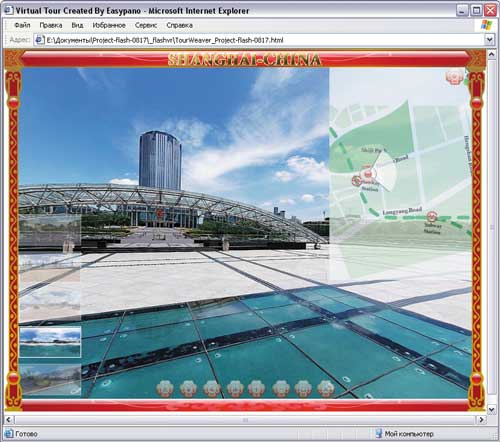Screen dimensions: 500x442
Task: Open the Избранное menu
Action: [109, 25]
